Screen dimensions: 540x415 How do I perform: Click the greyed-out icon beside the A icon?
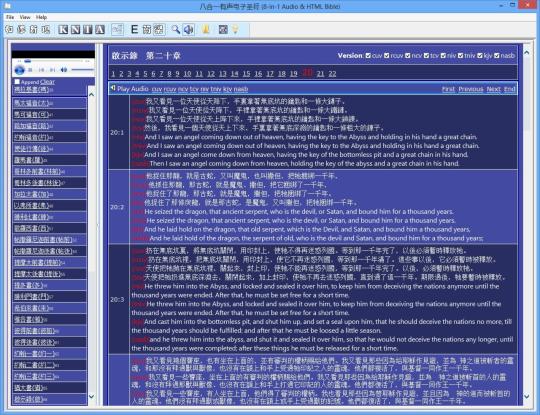(x=118, y=30)
